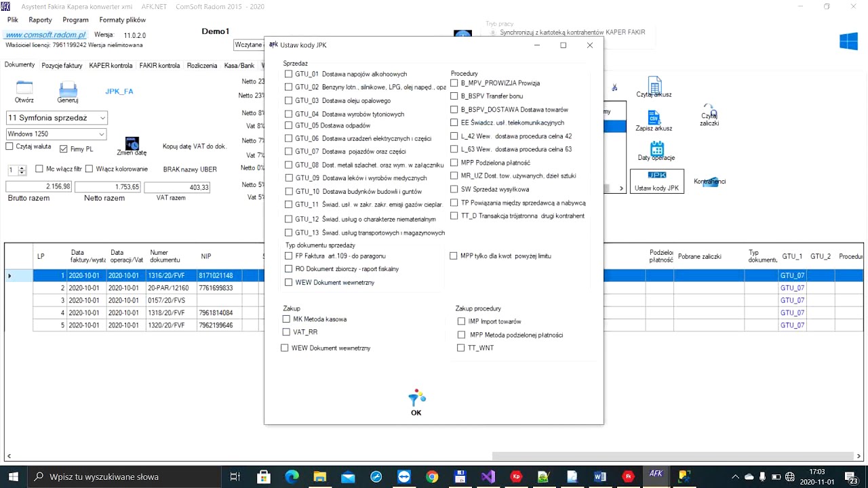Open File Explorer from taskbar
868x488 pixels.
(x=319, y=476)
